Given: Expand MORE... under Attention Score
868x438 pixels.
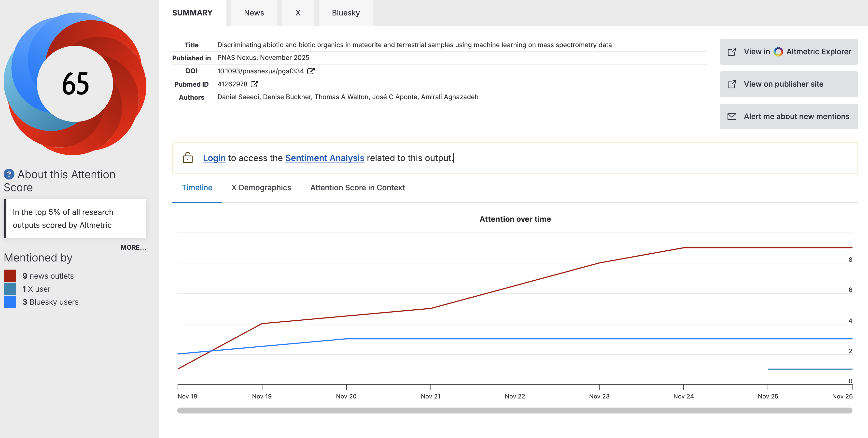Looking at the screenshot, I should pos(133,247).
